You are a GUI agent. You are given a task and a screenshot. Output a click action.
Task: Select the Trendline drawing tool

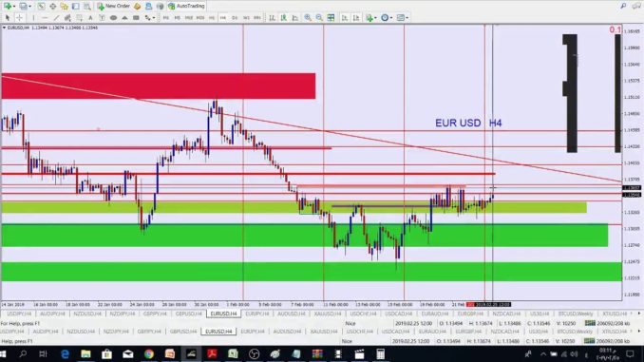tap(56, 18)
